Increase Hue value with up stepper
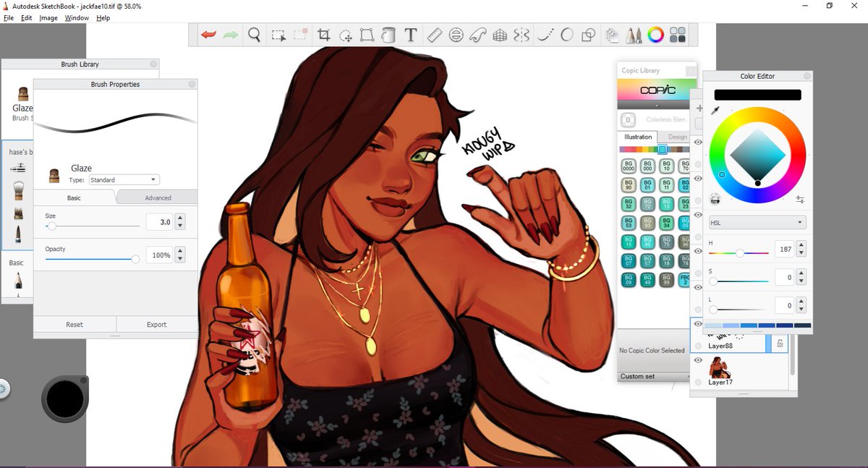This screenshot has width=868, height=468. pyautogui.click(x=801, y=245)
